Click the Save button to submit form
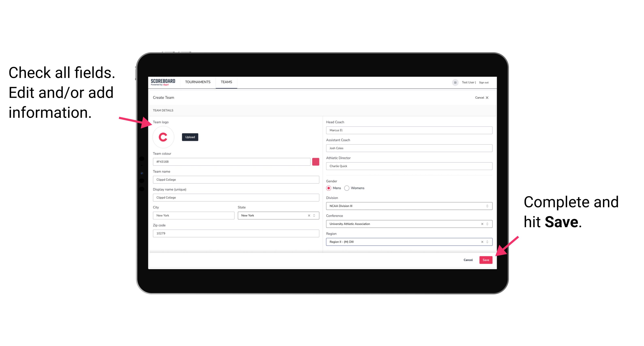 [x=486, y=259]
